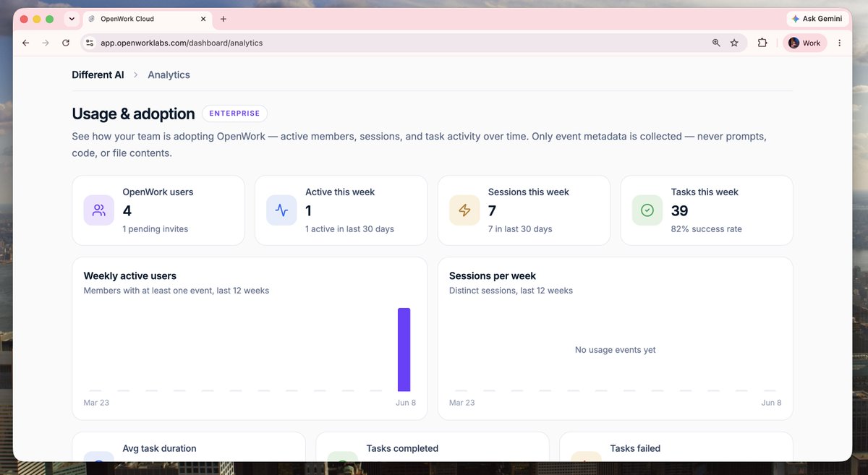Click 'Distinct sessions, last 12 weeks' subtitle
The width and height of the screenshot is (868, 475).
tap(511, 291)
